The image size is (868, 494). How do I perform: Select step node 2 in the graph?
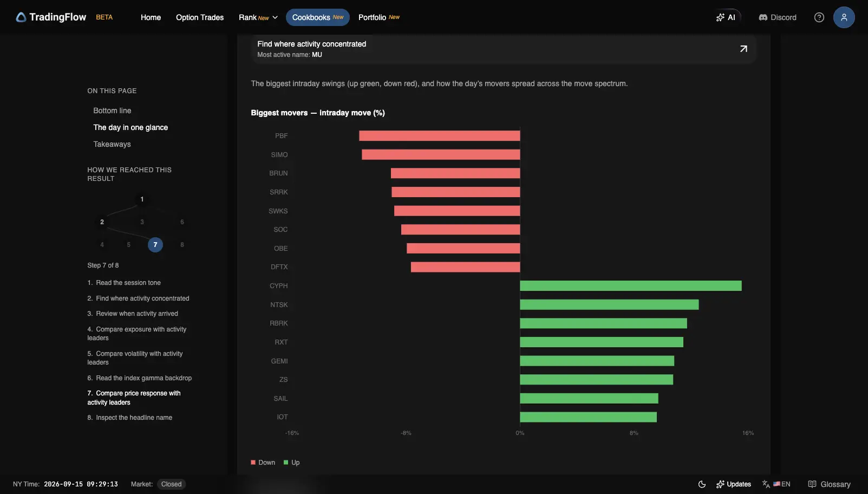coord(102,222)
